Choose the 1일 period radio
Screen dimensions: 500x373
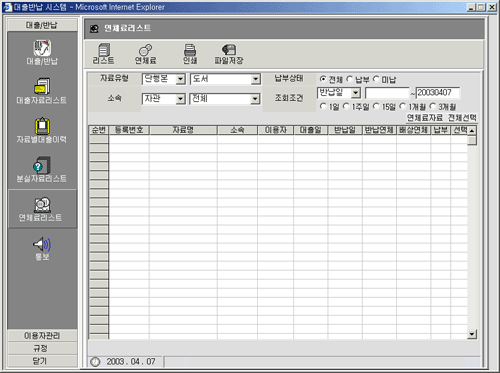point(323,106)
